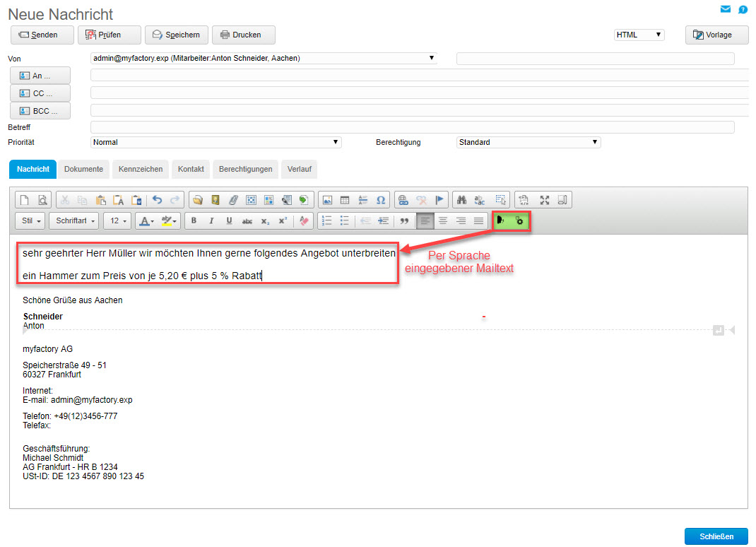Open the Verlauf tab

click(300, 169)
